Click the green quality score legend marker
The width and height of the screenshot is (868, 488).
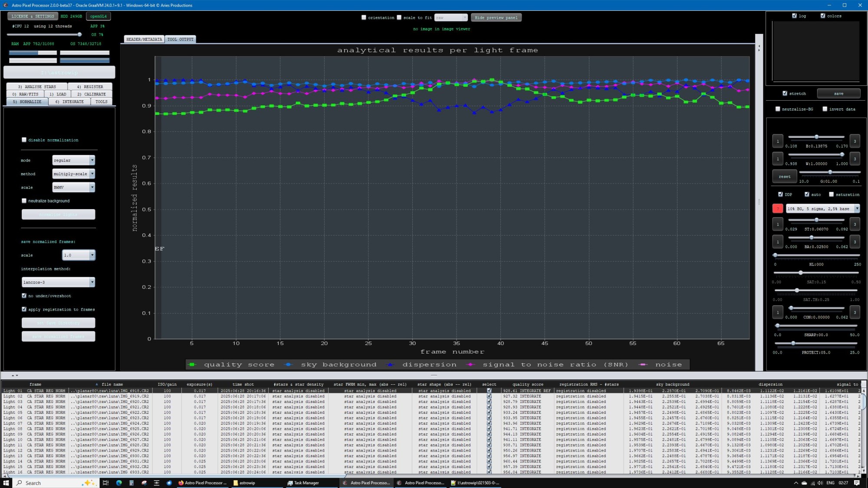pyautogui.click(x=192, y=364)
